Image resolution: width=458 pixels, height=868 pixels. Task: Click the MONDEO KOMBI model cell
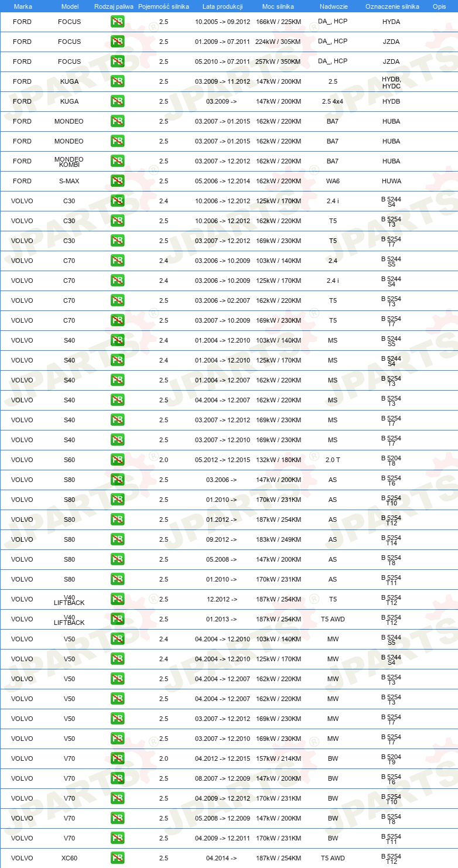point(69,161)
